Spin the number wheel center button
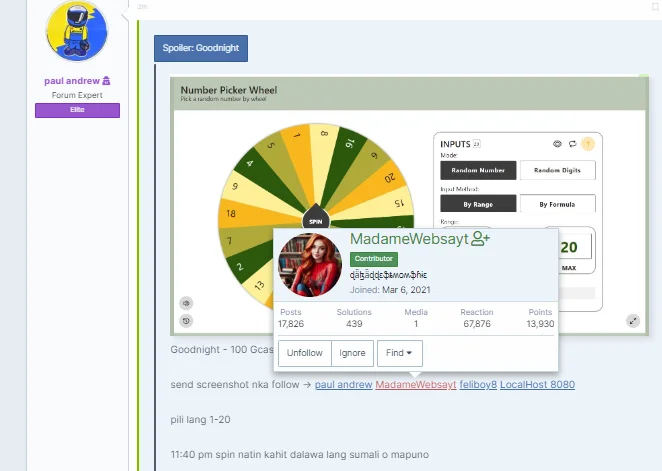This screenshot has height=471, width=662. (315, 221)
